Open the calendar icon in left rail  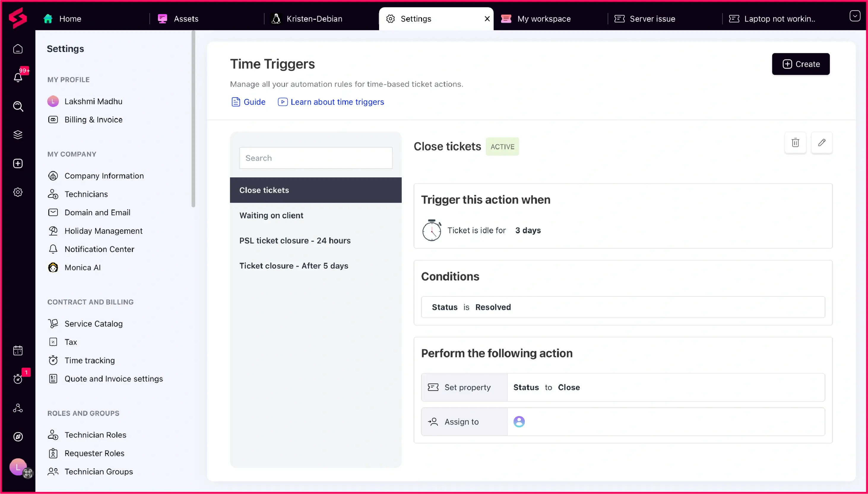coord(18,351)
